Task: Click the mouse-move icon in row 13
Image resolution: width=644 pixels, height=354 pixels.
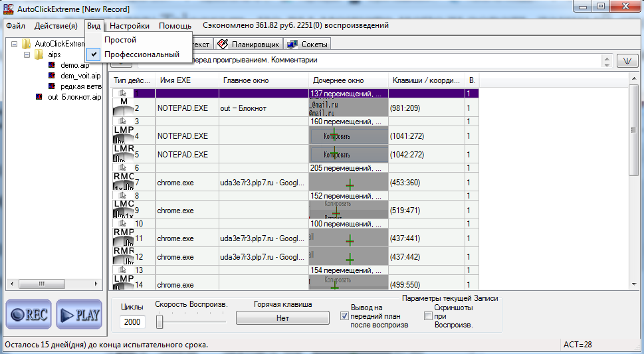Action: coord(123,270)
